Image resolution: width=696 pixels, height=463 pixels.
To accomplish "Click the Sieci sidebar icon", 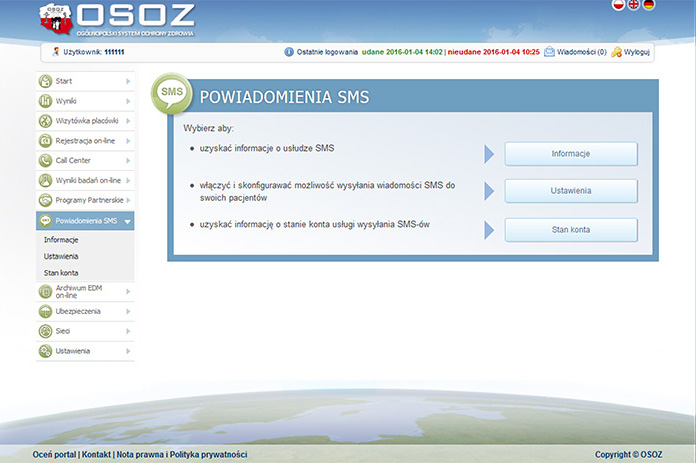I will click(x=45, y=331).
